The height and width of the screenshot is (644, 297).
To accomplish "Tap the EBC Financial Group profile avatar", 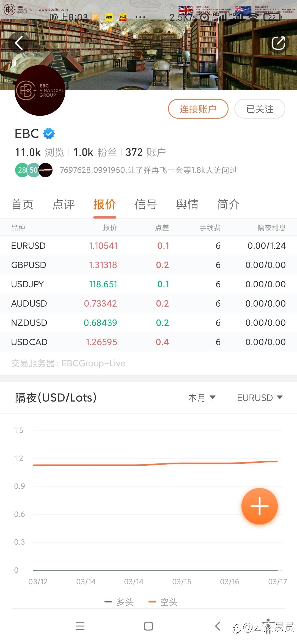I will (40, 91).
